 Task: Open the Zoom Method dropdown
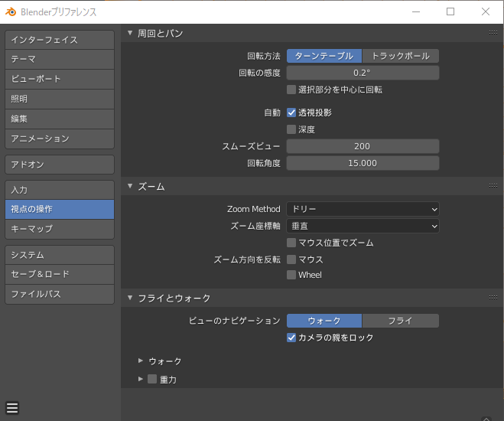tap(363, 209)
